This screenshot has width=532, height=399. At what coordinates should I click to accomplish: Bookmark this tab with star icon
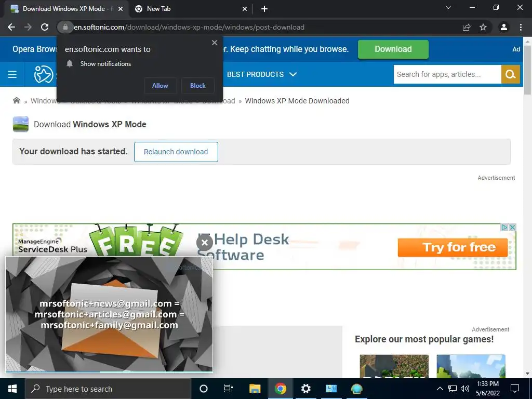click(x=483, y=27)
